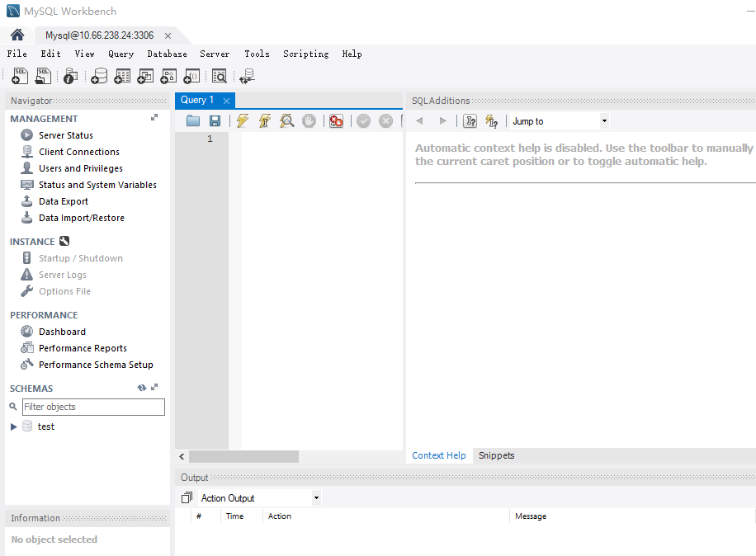756x556 pixels.
Task: Create a new SQL tab for executing queries
Action: pyautogui.click(x=19, y=75)
